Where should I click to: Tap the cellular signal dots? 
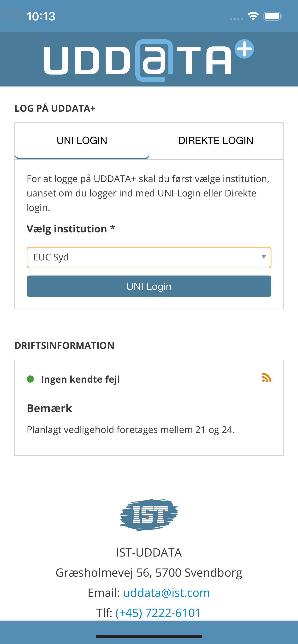236,19
